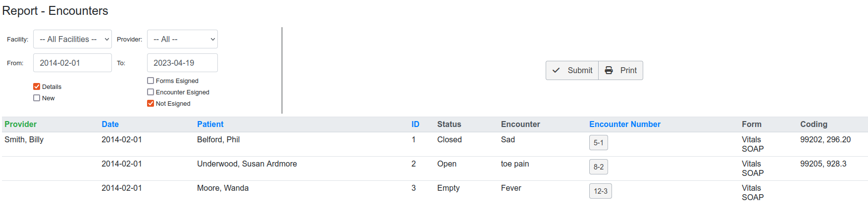The width and height of the screenshot is (868, 211).
Task: Sort by ID column header
Action: click(415, 125)
